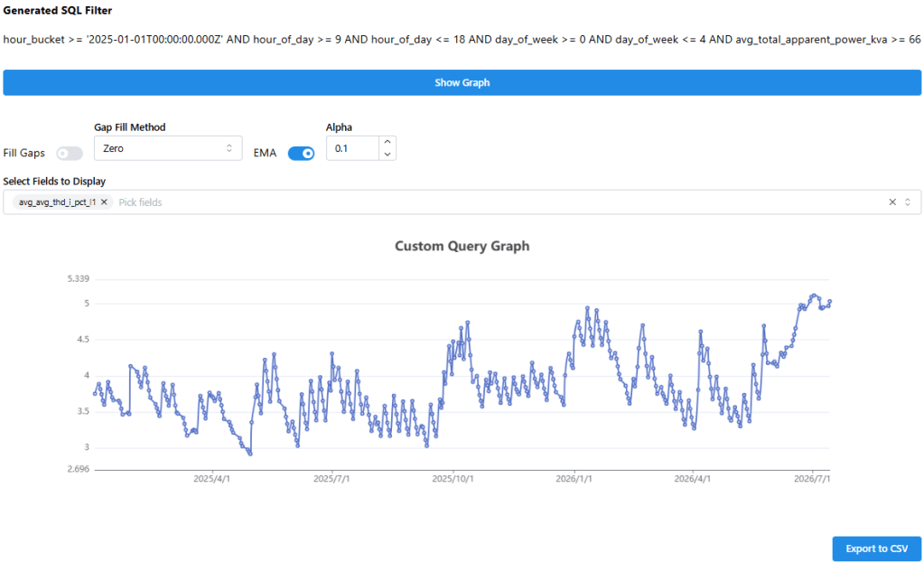The image size is (924, 563).
Task: Turn off the EMA toggle
Action: tap(301, 154)
